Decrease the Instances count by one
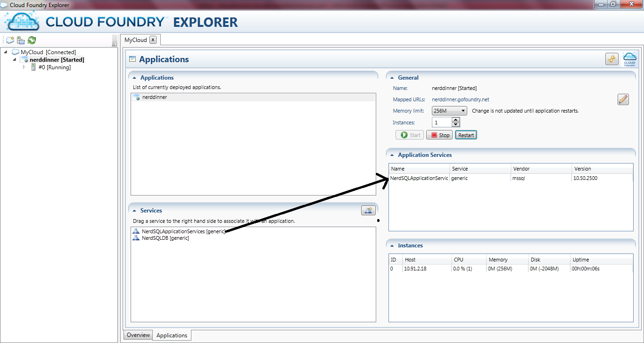644x343 pixels. coord(455,125)
